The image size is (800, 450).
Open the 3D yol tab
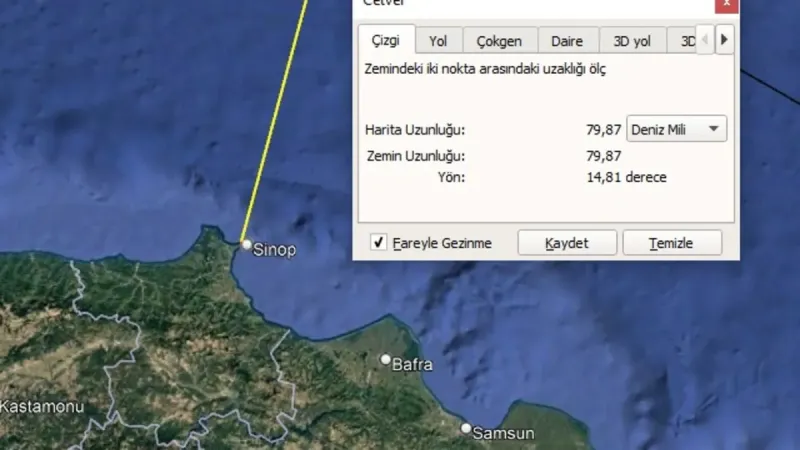[x=632, y=41]
